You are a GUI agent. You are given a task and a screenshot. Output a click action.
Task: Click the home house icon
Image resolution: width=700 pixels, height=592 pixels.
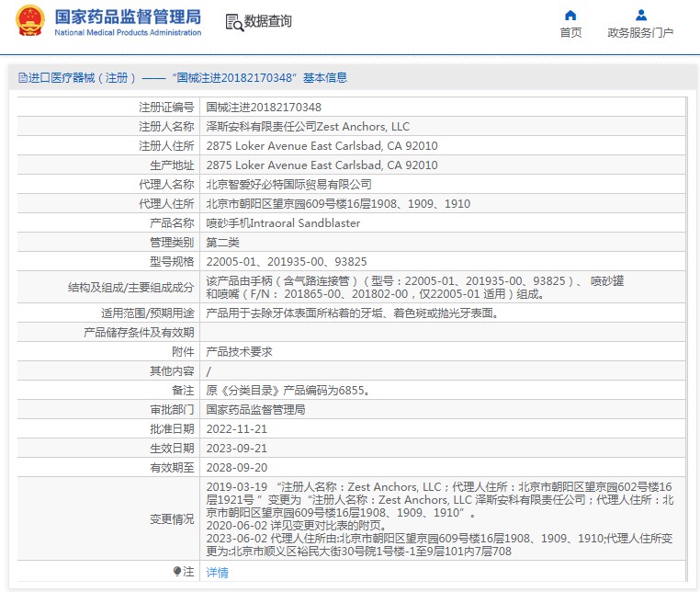click(x=570, y=16)
